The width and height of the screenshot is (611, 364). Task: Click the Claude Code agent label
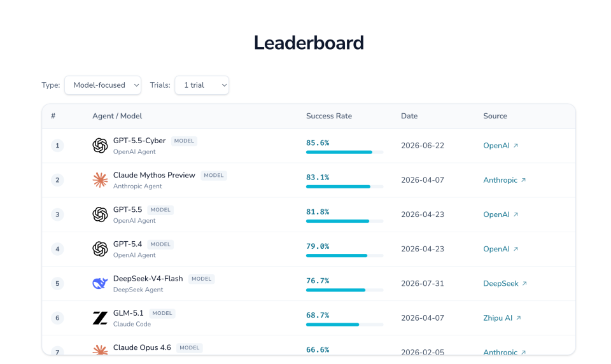pos(132,325)
